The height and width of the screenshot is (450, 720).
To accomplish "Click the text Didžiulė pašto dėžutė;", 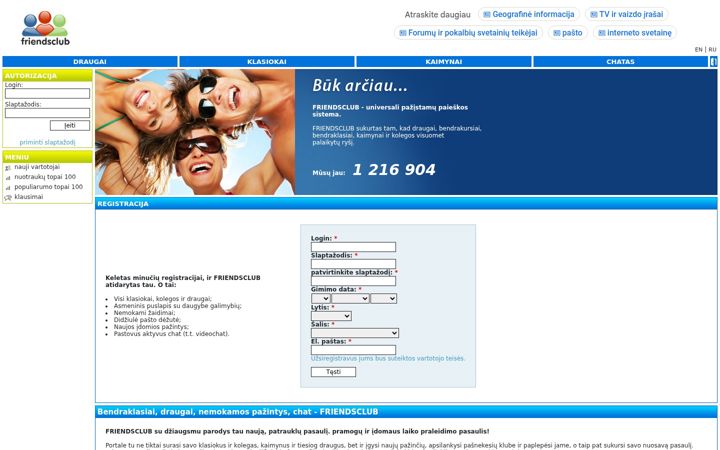I will [147, 320].
